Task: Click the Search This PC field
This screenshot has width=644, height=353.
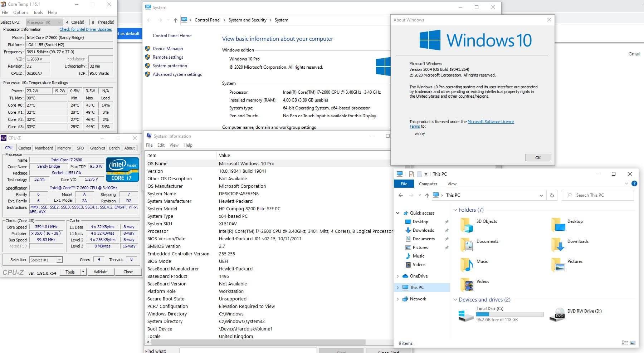Action: point(598,195)
